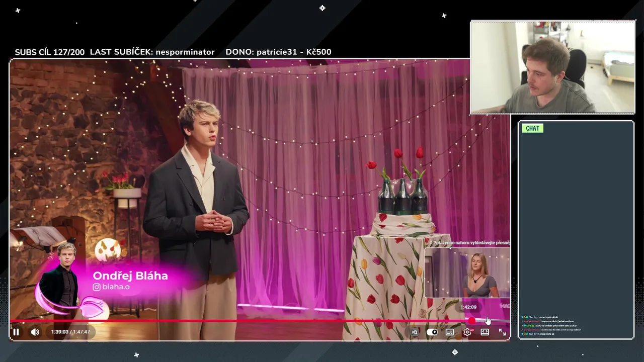Viewport: 644px width, 362px height.
Task: Click the seek preview thumbnail of the woman
Action: 467,273
